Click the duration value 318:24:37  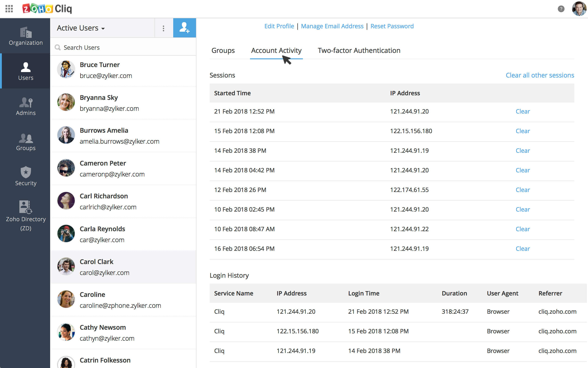click(x=455, y=311)
